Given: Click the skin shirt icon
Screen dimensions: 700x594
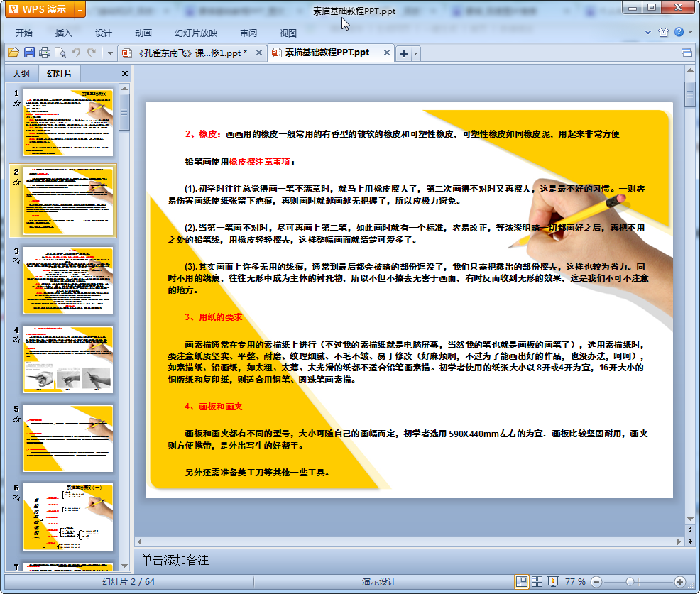Looking at the screenshot, I should [x=663, y=32].
